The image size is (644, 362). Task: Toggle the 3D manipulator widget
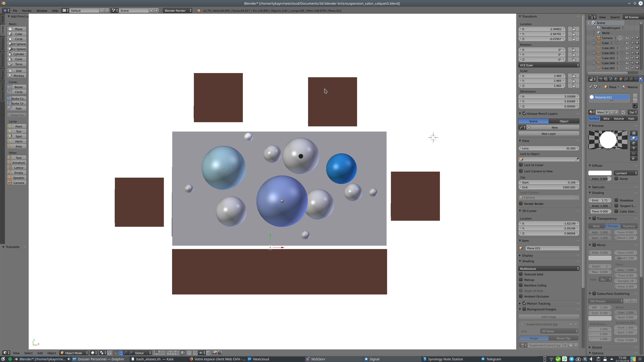click(x=116, y=353)
